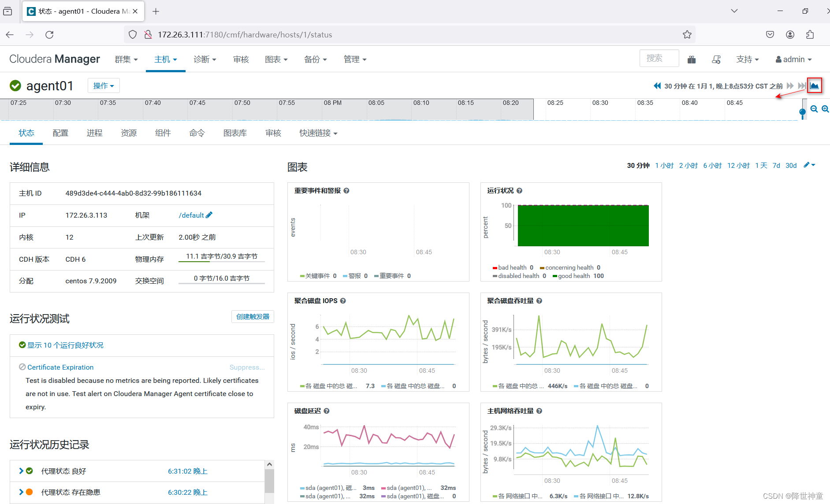Viewport: 830px width, 504px height.
Task: Zoom in the timeline with the plus magnifier
Action: point(825,109)
